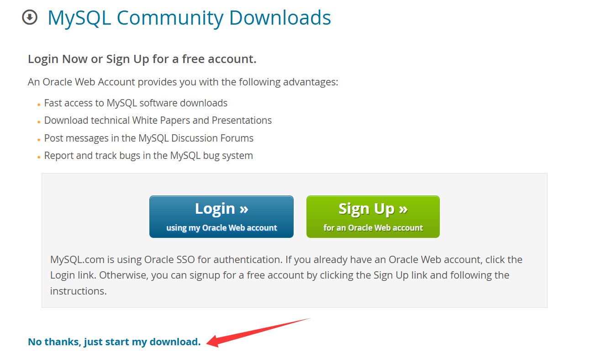Click Post messages in MySQL Discussion Forums
596x364 pixels.
pyautogui.click(x=149, y=138)
